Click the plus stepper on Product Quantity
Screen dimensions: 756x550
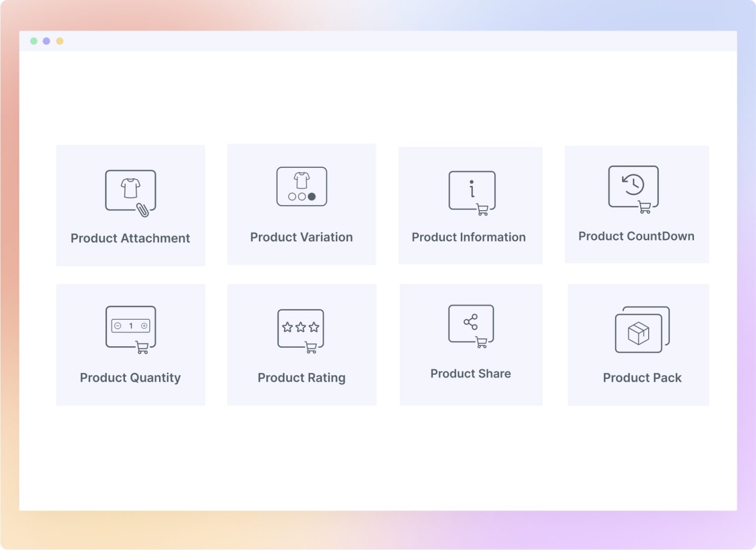point(144,326)
